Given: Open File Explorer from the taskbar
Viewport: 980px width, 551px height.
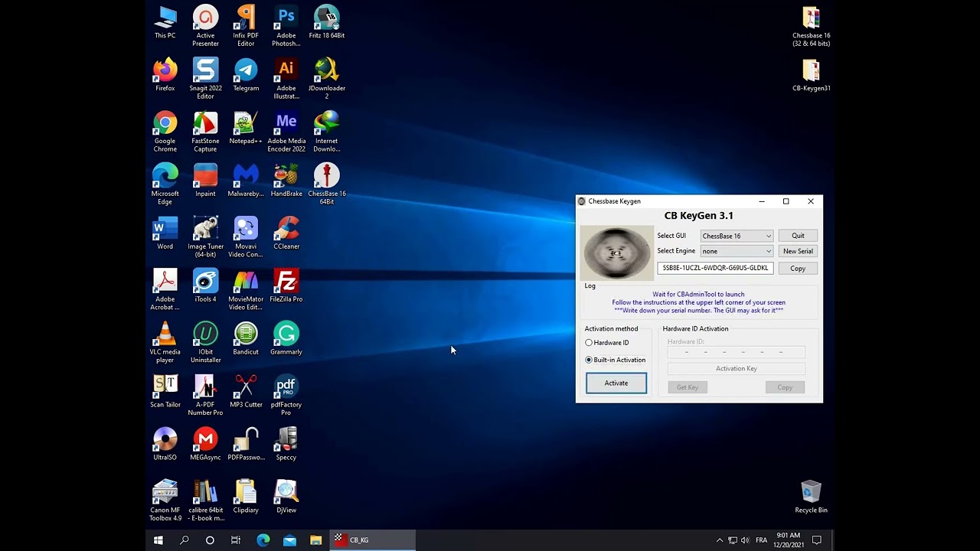Looking at the screenshot, I should coord(315,540).
